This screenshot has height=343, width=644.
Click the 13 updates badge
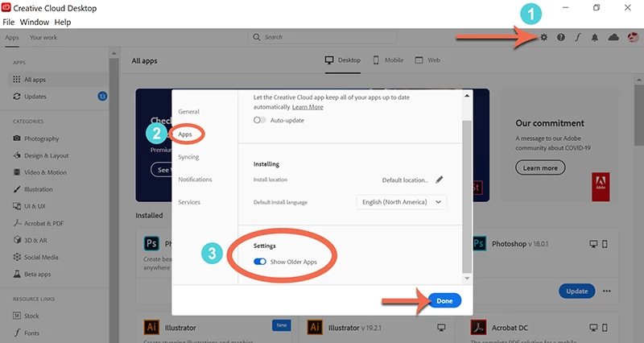point(102,96)
